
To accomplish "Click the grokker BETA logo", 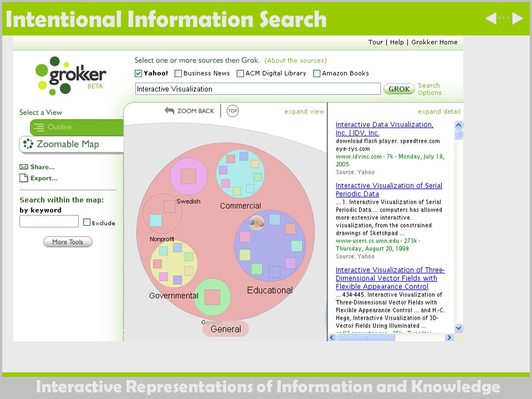I will (70, 75).
